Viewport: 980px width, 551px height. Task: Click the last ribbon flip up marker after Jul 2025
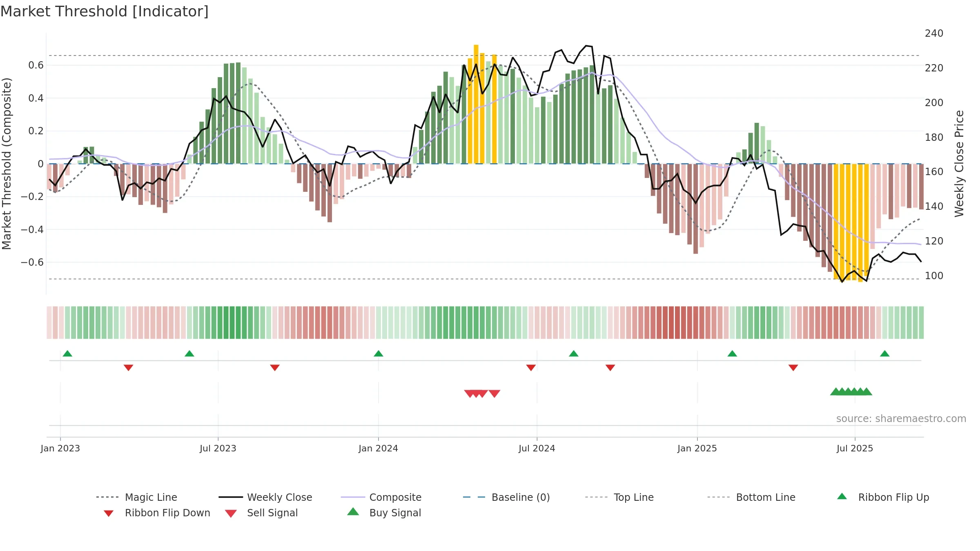click(885, 353)
